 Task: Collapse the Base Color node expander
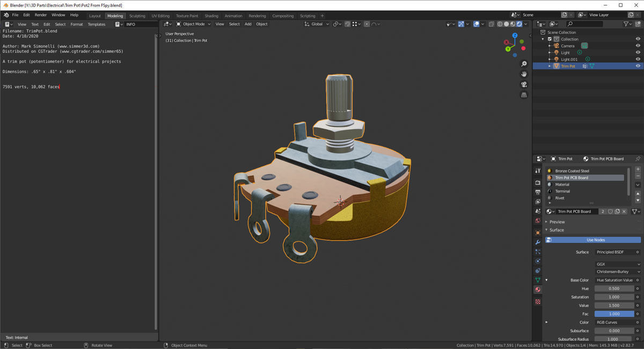coord(547,280)
